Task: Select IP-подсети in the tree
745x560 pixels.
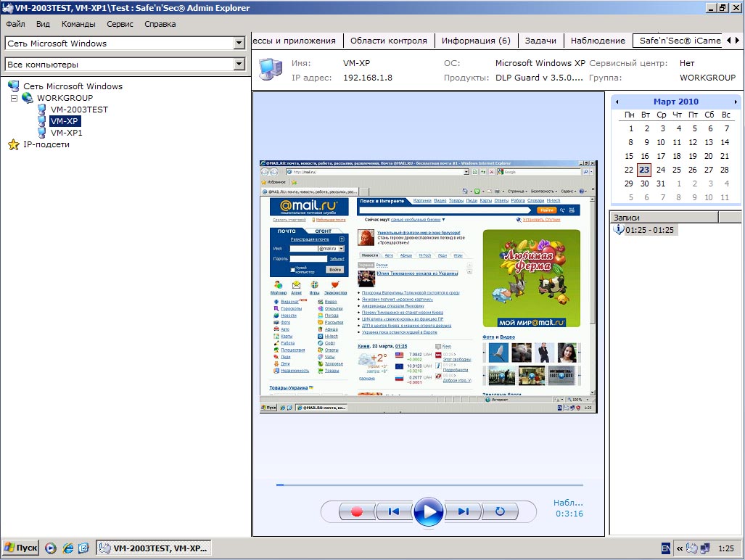Action: click(46, 144)
